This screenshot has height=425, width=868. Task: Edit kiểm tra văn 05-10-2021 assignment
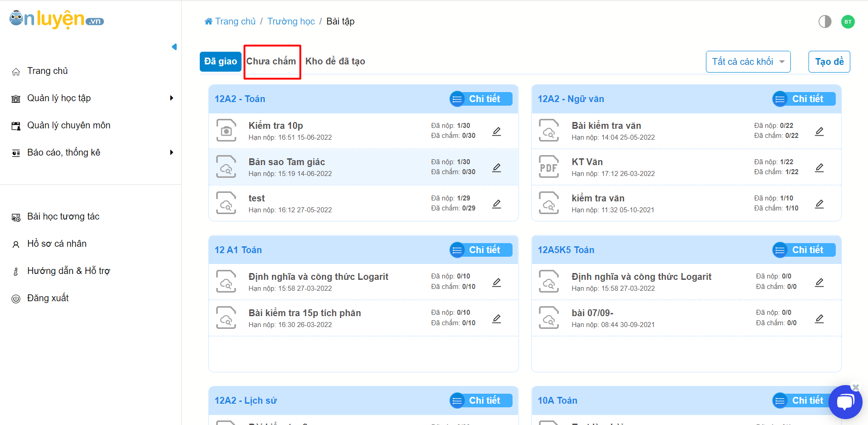(x=819, y=204)
